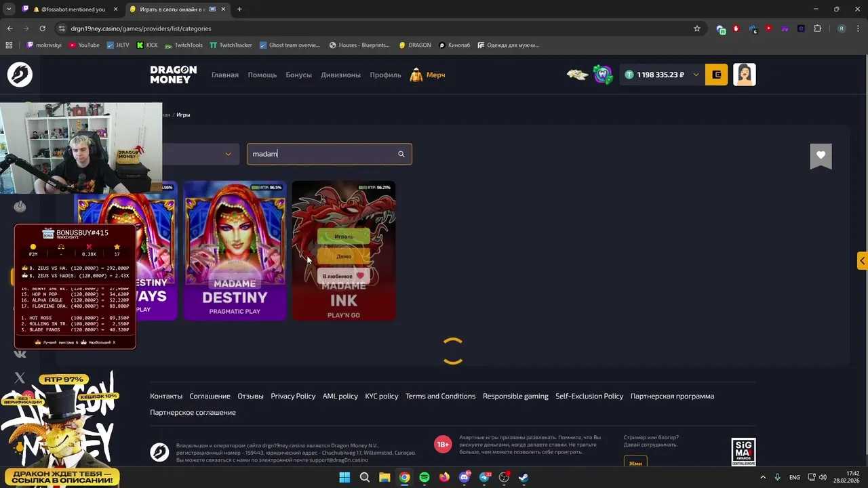Expand the balance currency dropdown chevron
This screenshot has height=488, width=868.
tap(696, 75)
